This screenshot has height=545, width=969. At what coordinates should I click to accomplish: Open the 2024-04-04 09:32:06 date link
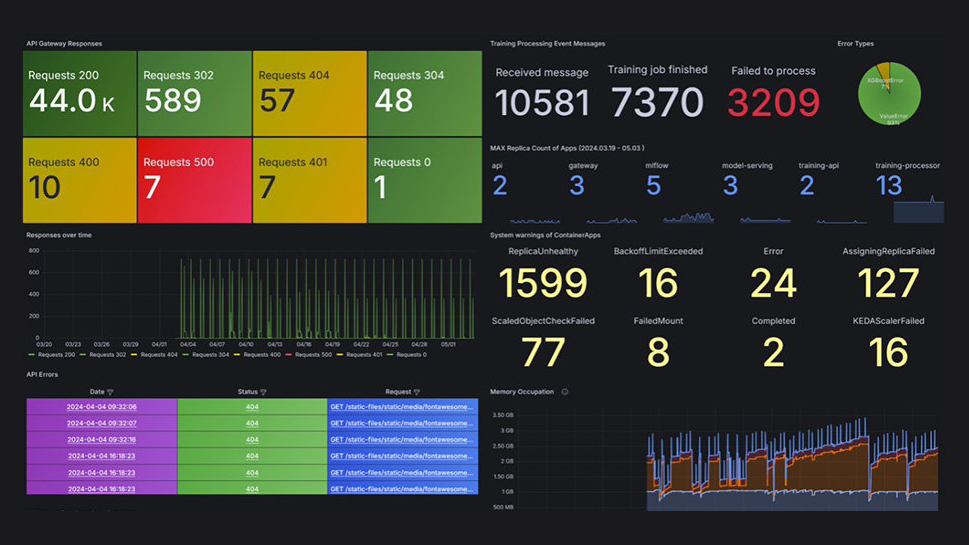(x=102, y=407)
